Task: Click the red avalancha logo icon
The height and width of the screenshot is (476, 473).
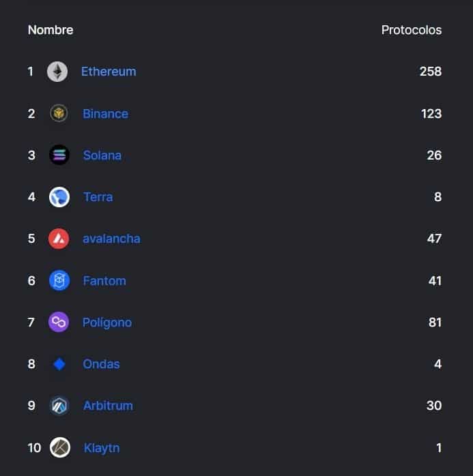Action: [x=59, y=239]
